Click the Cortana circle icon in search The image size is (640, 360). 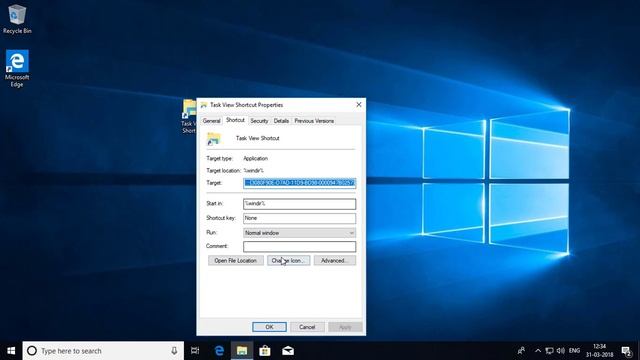pyautogui.click(x=32, y=351)
